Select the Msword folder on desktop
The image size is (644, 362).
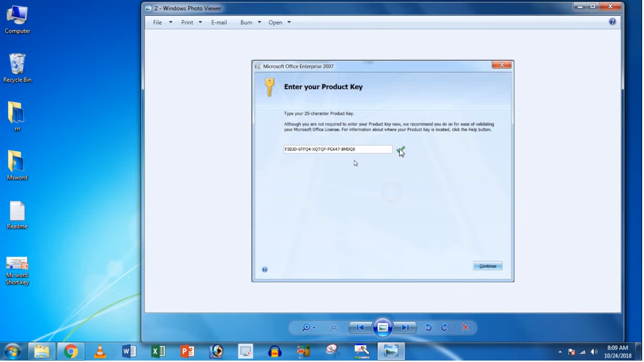point(17,165)
